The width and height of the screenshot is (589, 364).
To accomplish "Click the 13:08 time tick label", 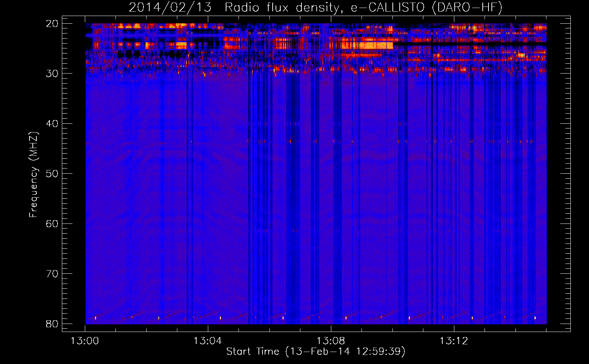I will pos(331,341).
